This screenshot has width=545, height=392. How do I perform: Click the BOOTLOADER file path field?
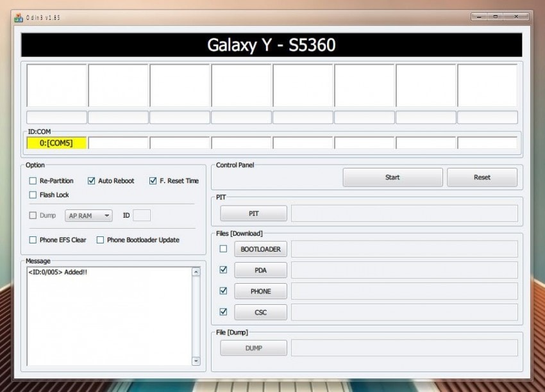point(405,249)
